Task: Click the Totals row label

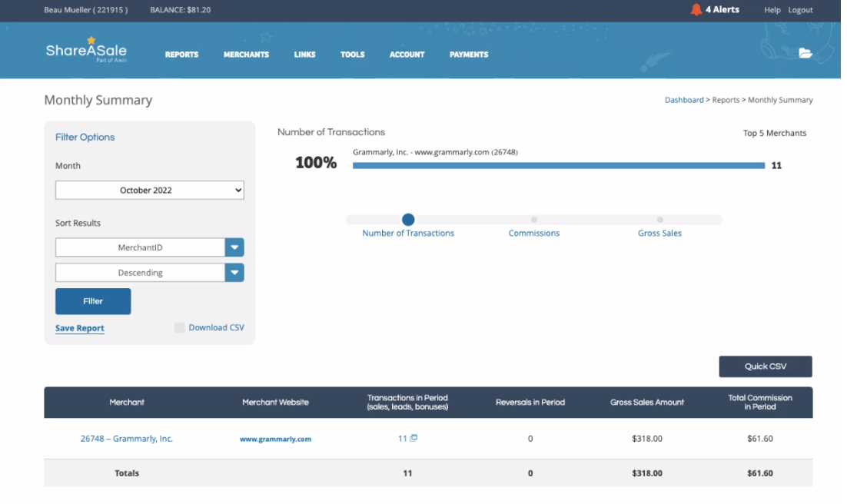Action: (x=127, y=473)
